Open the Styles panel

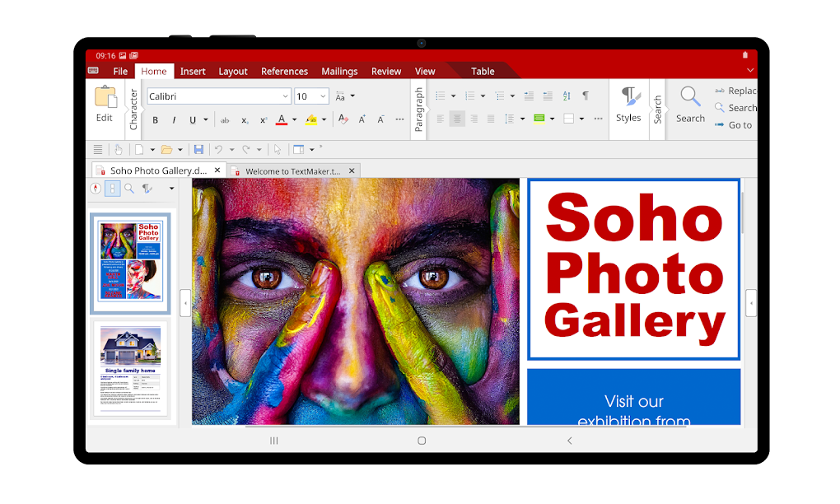(x=628, y=107)
